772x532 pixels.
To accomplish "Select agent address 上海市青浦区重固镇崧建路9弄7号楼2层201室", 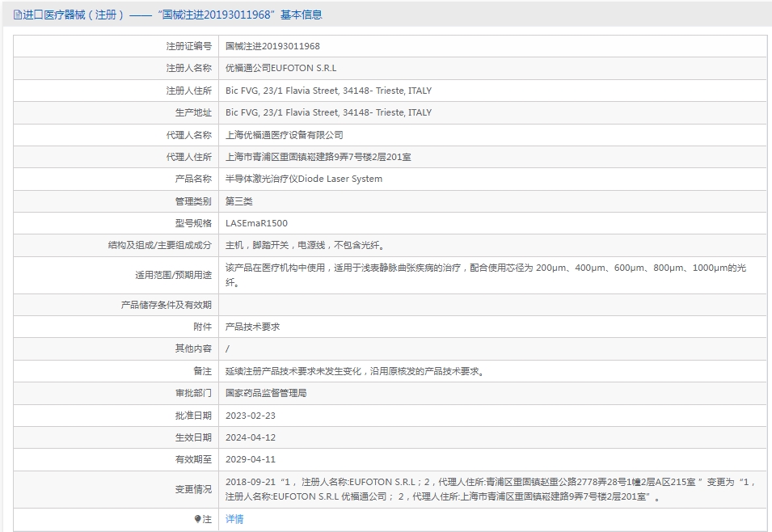I will (318, 157).
